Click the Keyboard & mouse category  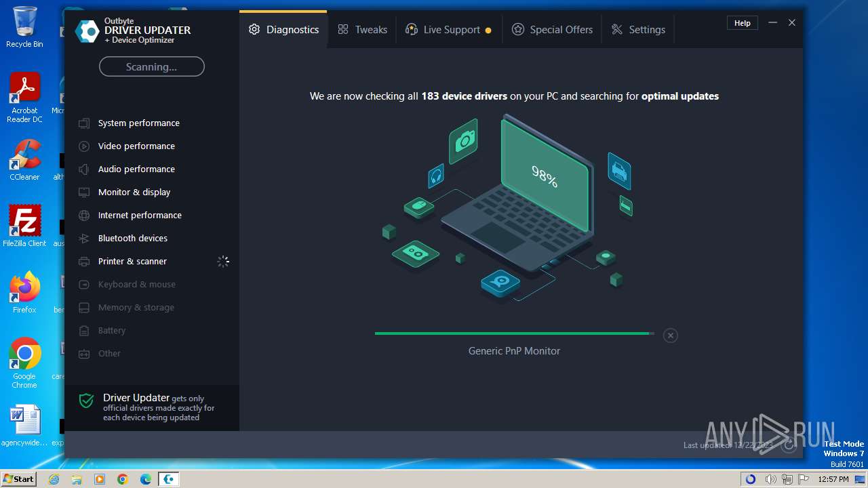137,285
